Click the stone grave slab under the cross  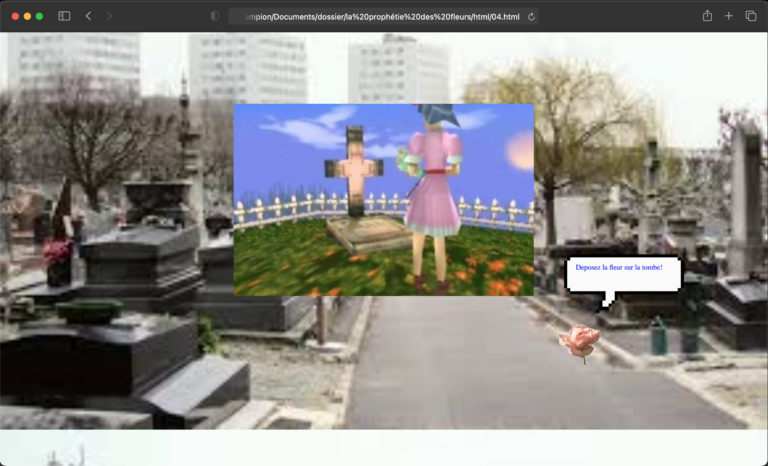368,235
